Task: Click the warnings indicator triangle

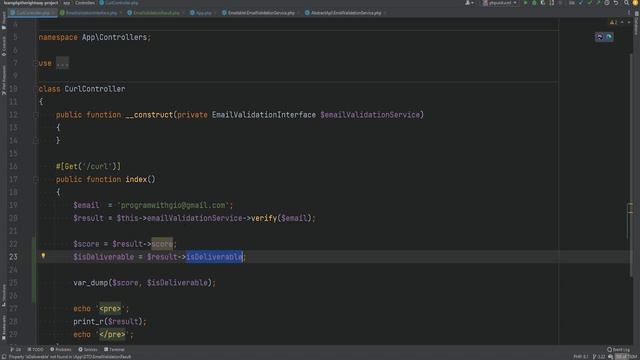Action: point(613,22)
